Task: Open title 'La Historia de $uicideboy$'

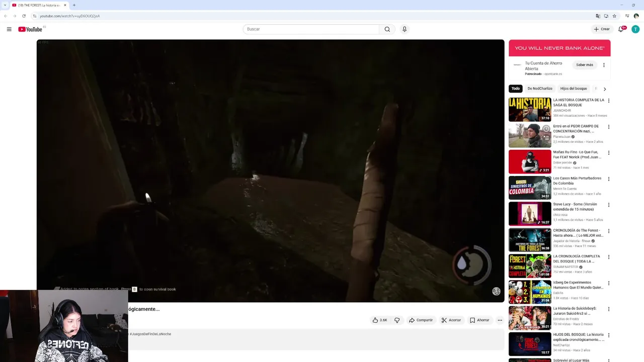Action: [x=575, y=311]
